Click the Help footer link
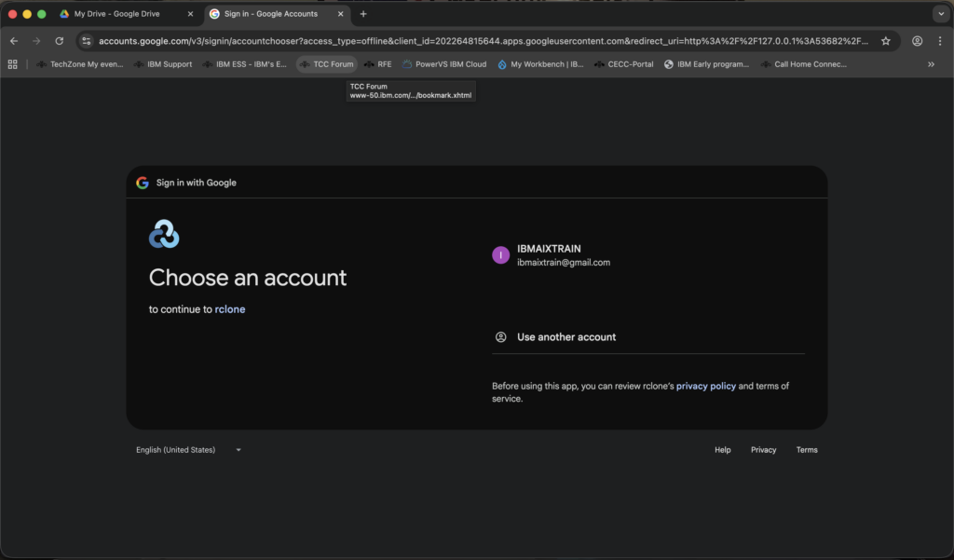 722,450
